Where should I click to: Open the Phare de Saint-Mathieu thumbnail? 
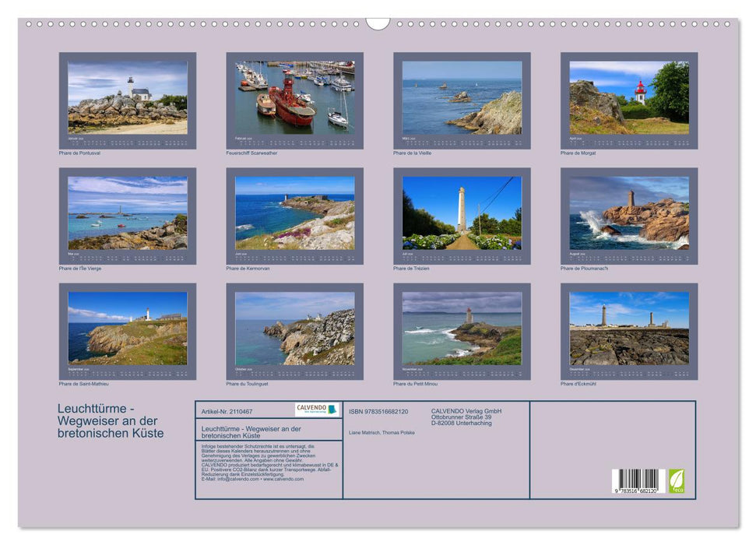click(x=128, y=328)
